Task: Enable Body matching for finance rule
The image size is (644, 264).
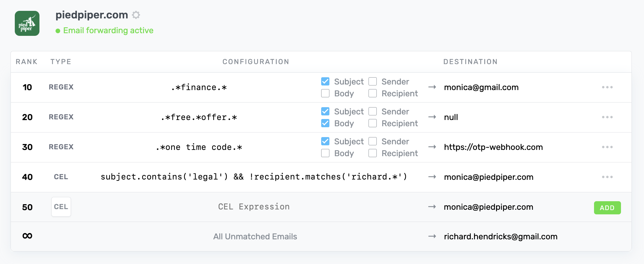Action: pos(325,93)
